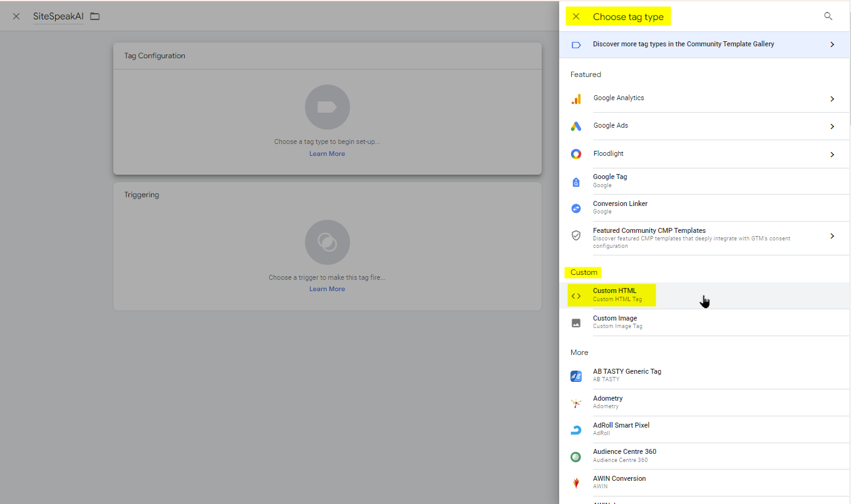Select the Google Analytics icon

click(x=576, y=99)
